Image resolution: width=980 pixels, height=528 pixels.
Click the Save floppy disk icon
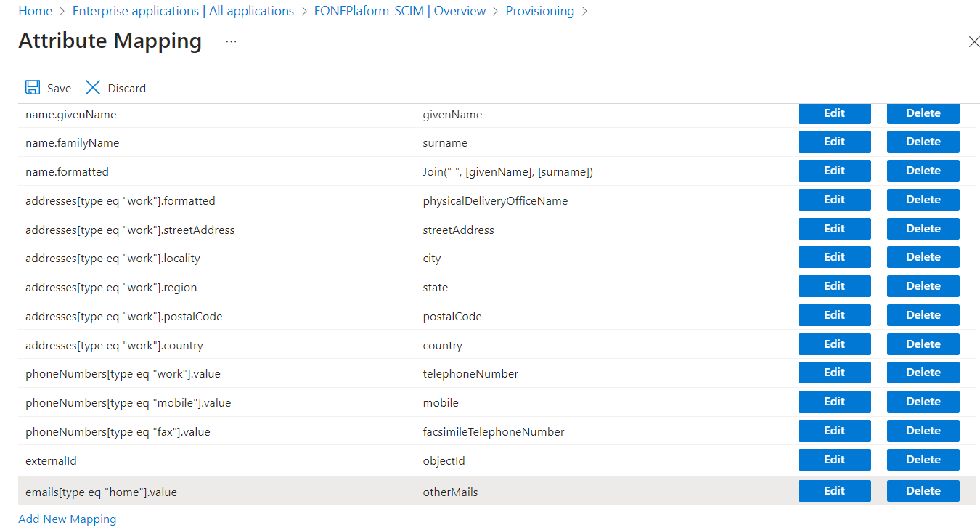[33, 88]
